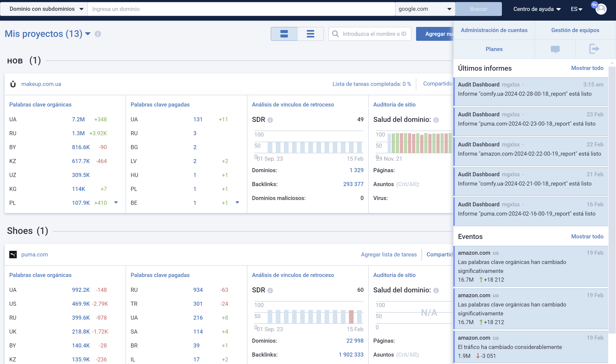Click the red bar in puma.com's SDR chart
Viewport: 616px width, 364px height.
pos(351,317)
